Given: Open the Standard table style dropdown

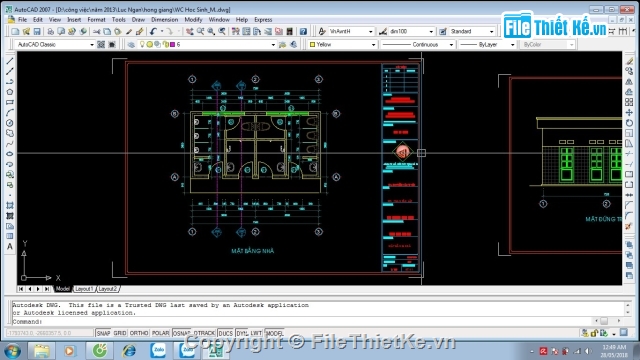Looking at the screenshot, I should coord(491,31).
